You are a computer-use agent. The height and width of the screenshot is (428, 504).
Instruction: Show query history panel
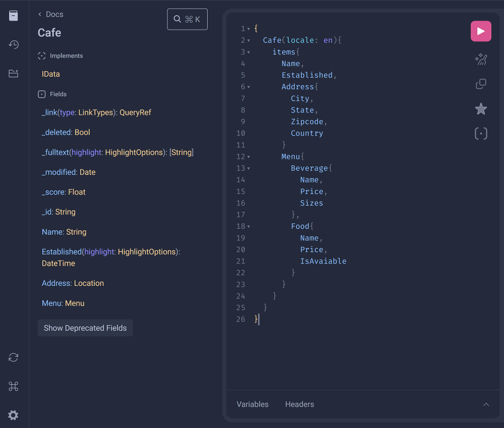click(14, 44)
